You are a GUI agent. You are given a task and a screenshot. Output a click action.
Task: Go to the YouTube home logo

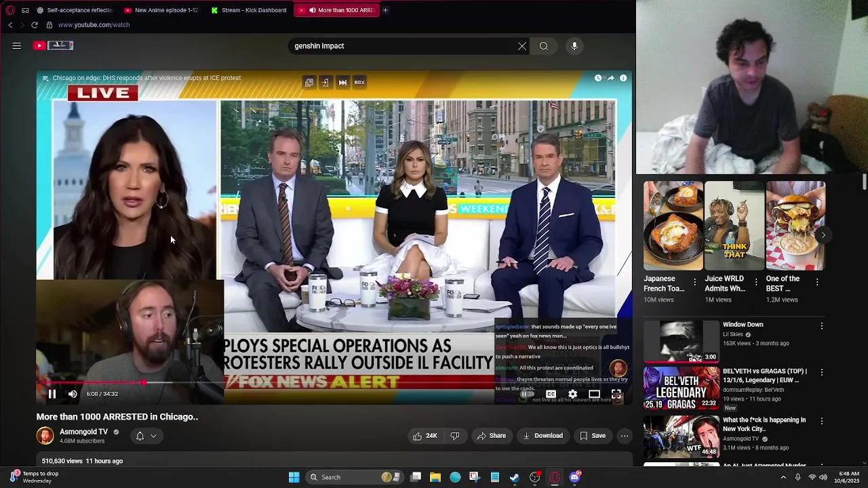click(x=54, y=45)
